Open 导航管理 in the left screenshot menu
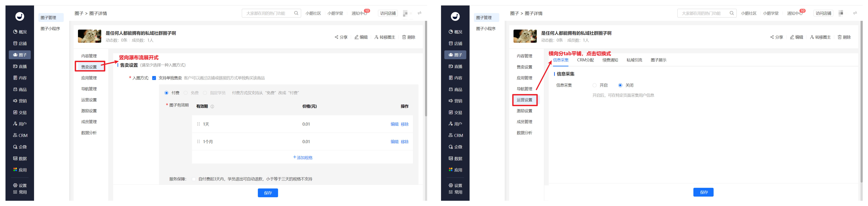The height and width of the screenshot is (206, 868). 89,89
